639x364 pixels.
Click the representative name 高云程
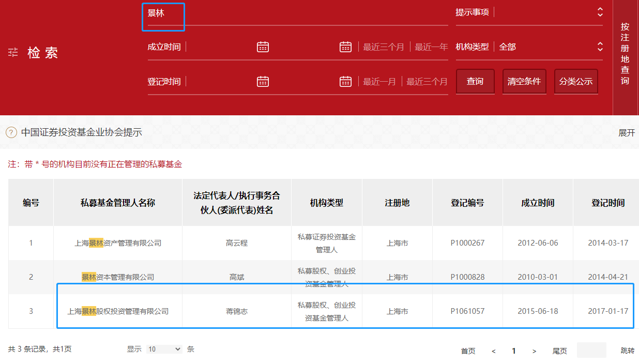(x=237, y=242)
